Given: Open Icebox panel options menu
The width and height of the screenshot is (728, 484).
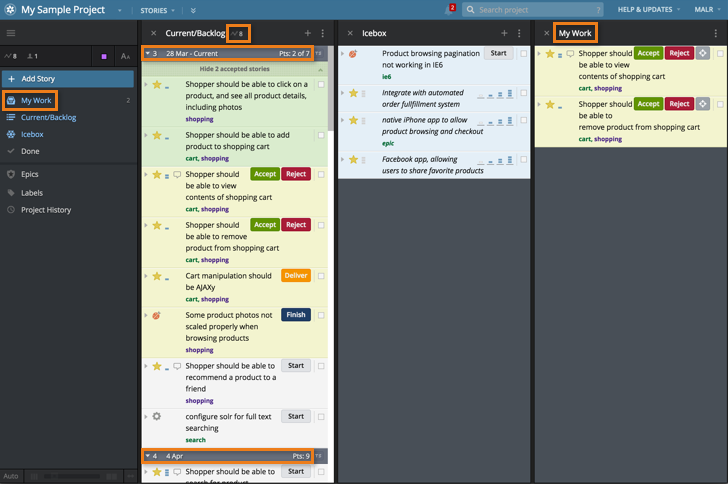Looking at the screenshot, I should click(519, 33).
